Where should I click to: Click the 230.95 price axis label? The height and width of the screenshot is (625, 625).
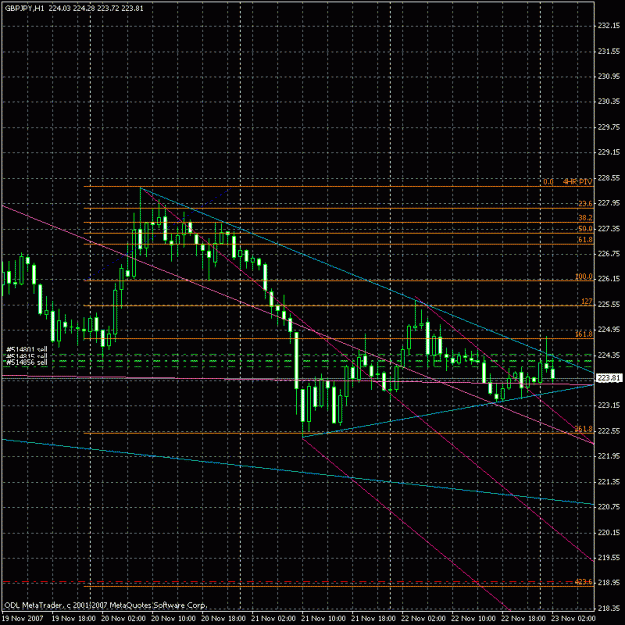coord(609,76)
